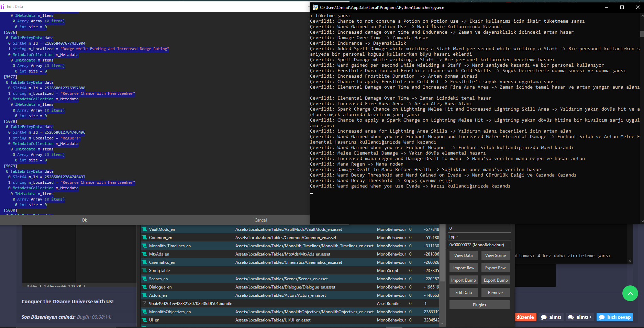Click the Type label above the MonoBehaviour field

[453, 237]
